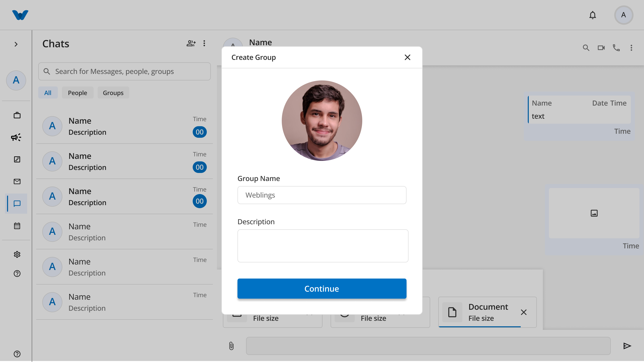Image resolution: width=644 pixels, height=362 pixels.
Task: Select the All filter tab
Action: [48, 93]
